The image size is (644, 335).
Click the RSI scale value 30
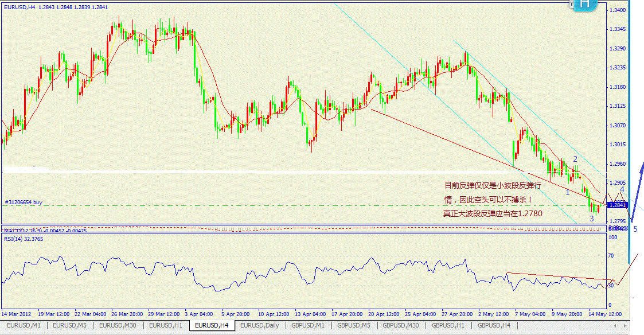(611, 286)
